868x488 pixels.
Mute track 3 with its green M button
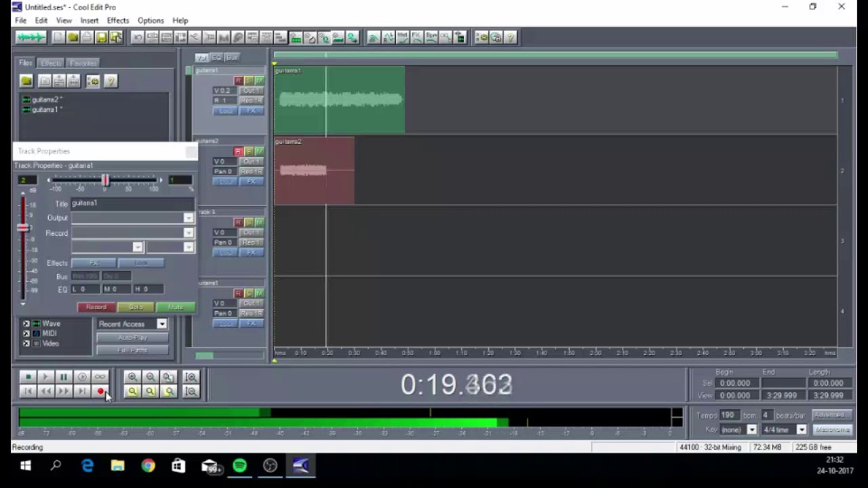pyautogui.click(x=258, y=222)
